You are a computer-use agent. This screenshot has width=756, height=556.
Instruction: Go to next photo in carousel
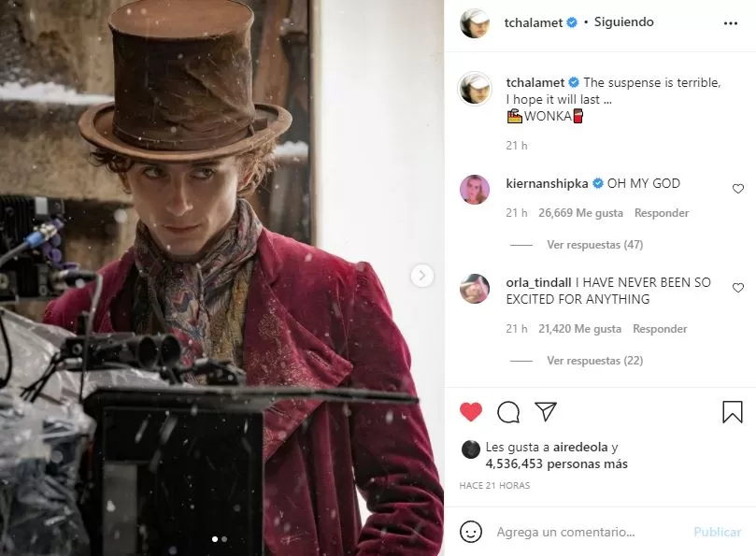421,276
